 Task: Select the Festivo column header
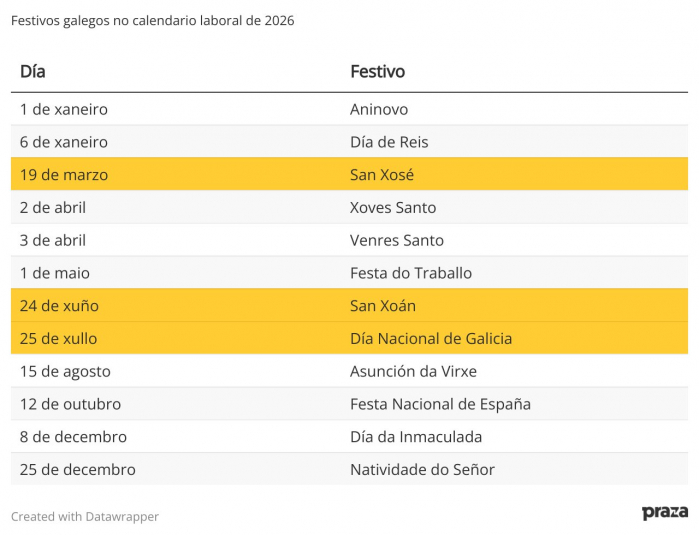click(378, 71)
